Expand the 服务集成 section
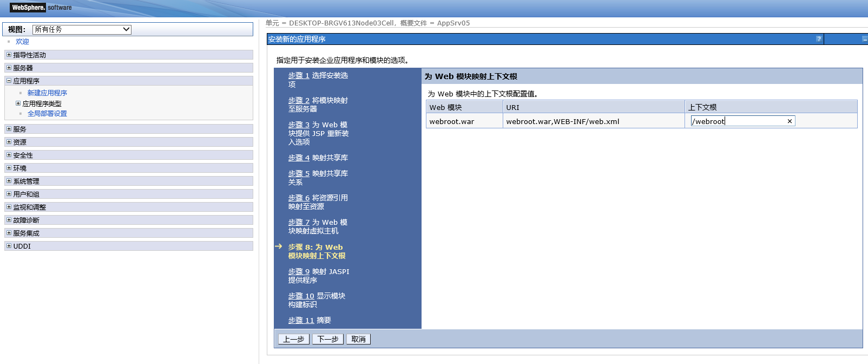Screen dimensions: 868x364 [x=9, y=233]
